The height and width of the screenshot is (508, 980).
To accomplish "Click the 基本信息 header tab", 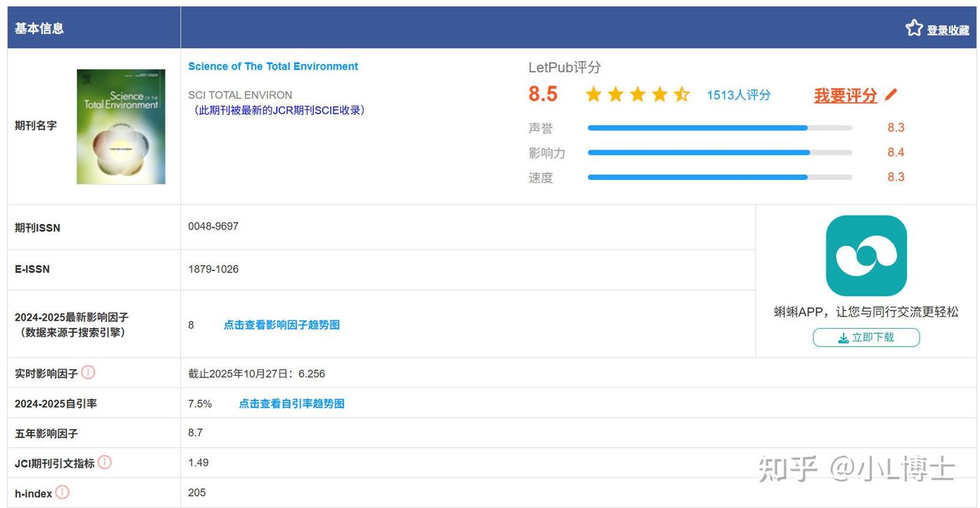I will pos(39,28).
